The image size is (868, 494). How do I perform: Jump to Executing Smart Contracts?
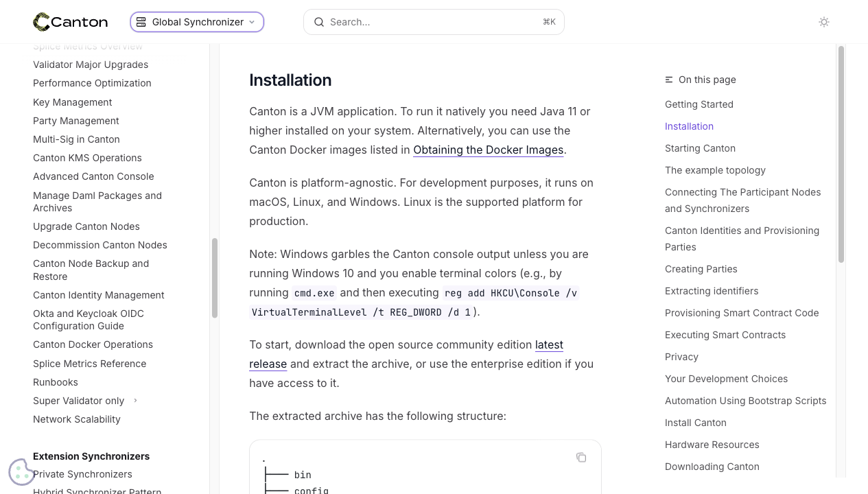tap(725, 335)
